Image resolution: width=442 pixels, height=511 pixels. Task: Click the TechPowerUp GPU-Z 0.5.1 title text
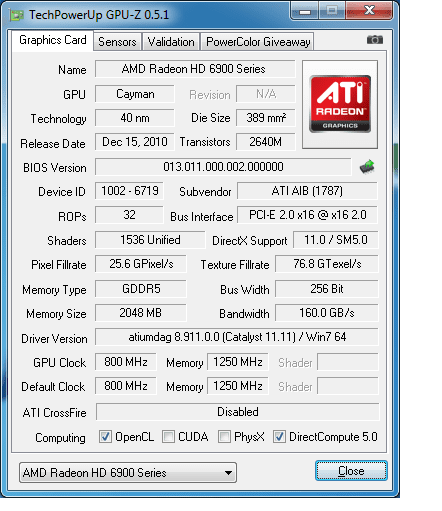pyautogui.click(x=99, y=15)
